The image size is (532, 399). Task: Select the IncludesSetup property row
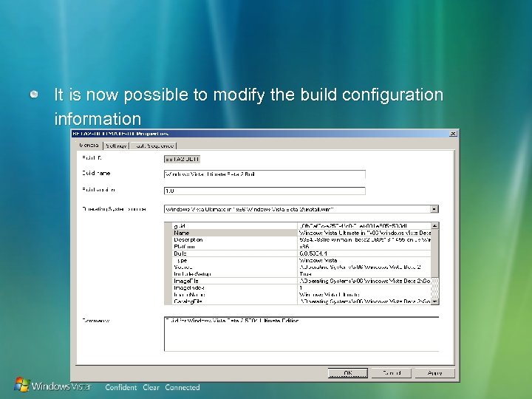pos(301,274)
